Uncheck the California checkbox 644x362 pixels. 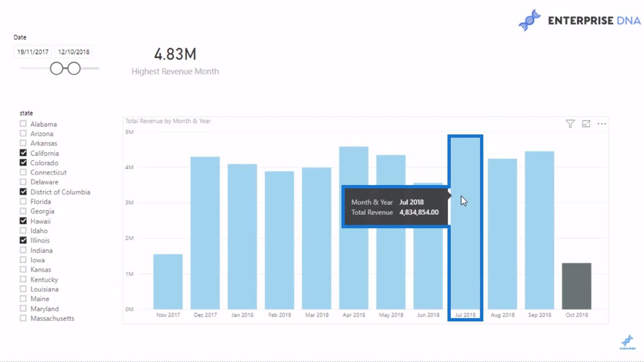23,153
